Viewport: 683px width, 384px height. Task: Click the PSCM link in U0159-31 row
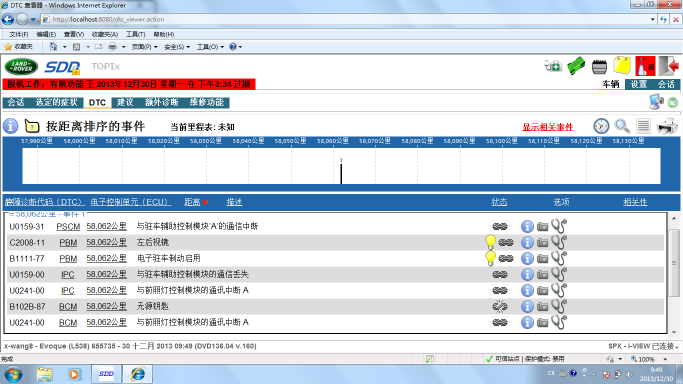click(x=68, y=226)
